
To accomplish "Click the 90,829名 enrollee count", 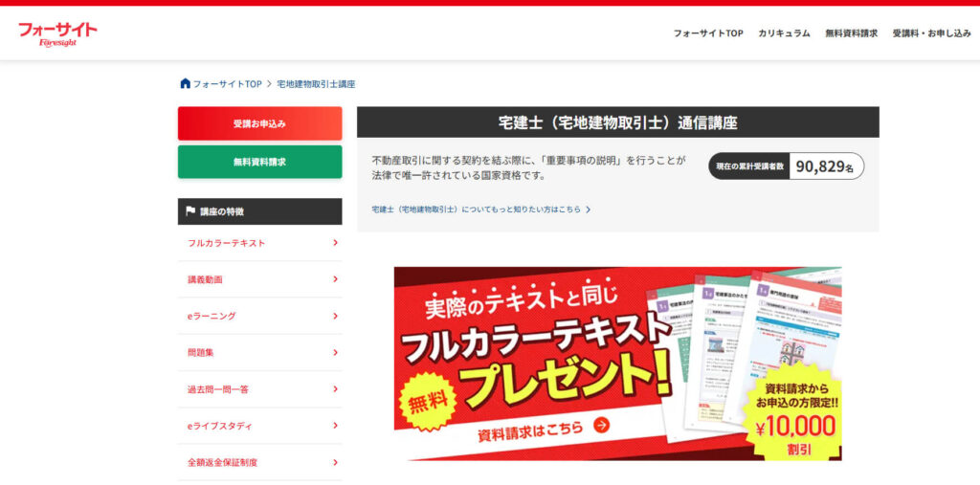I will (824, 166).
